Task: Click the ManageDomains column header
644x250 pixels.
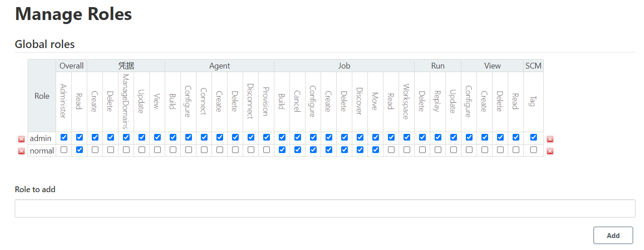Action: coord(126,101)
